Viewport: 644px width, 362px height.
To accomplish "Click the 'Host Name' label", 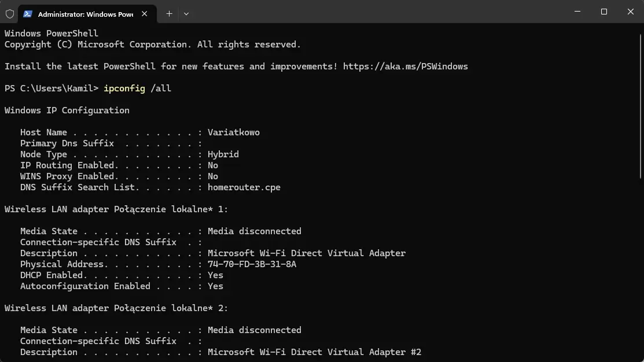I will click(43, 132).
